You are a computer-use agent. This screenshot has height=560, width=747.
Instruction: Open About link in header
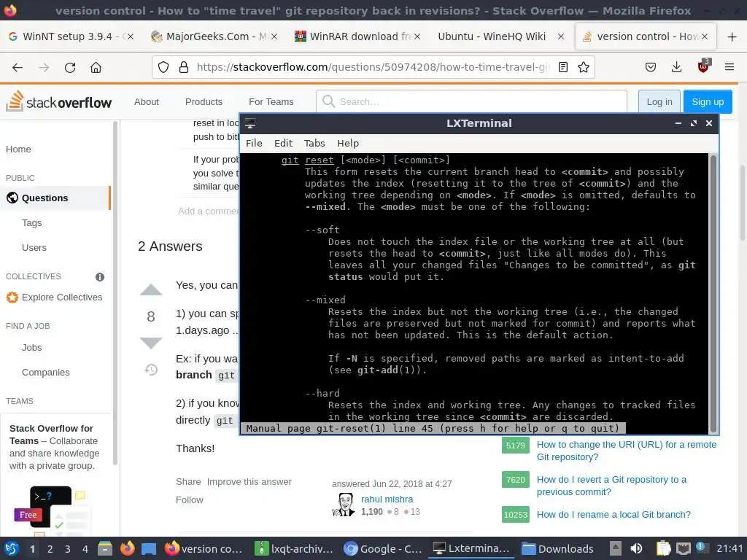tap(146, 102)
